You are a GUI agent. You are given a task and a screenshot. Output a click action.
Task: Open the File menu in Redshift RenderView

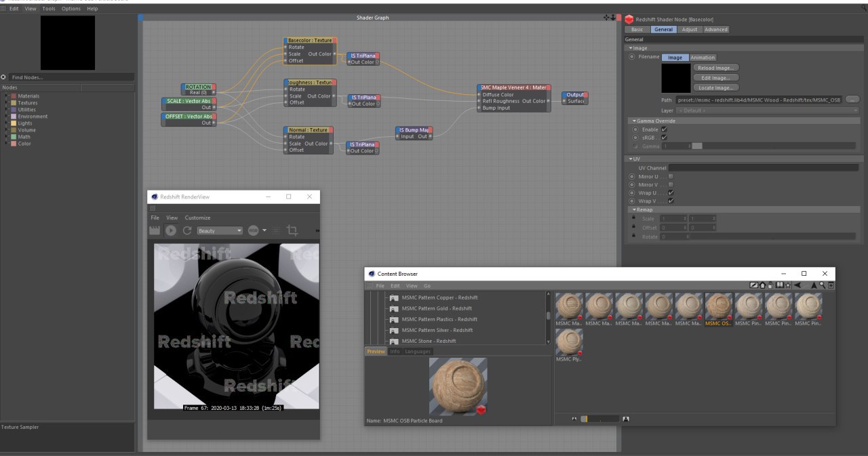coord(155,217)
